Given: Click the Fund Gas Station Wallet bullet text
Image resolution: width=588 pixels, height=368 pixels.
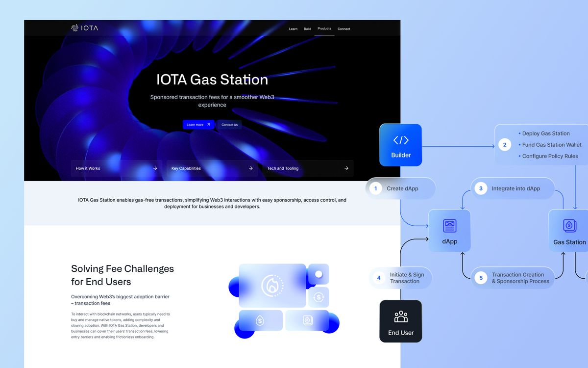Looking at the screenshot, I should coord(552,145).
